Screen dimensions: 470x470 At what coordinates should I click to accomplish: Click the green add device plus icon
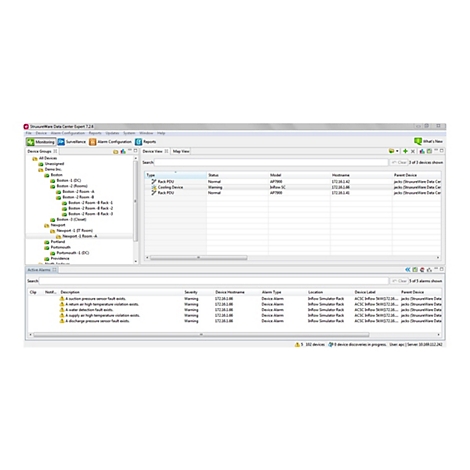(405, 151)
